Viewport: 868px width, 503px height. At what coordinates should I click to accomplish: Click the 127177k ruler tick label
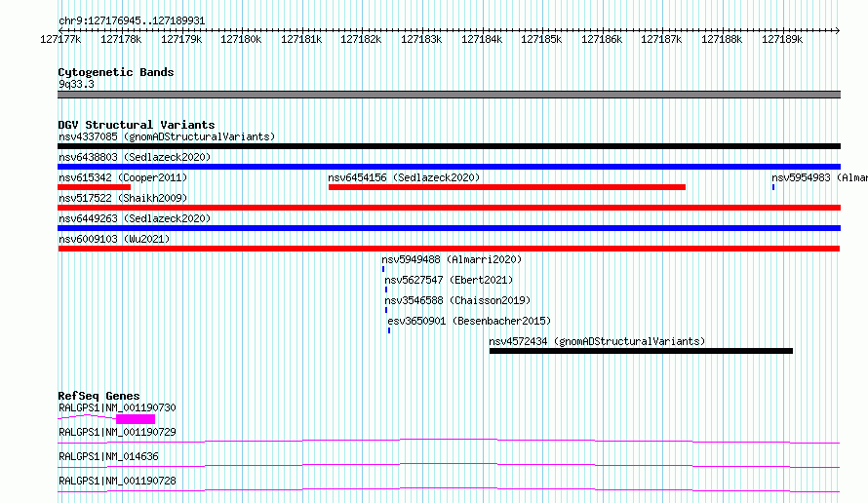(60, 39)
